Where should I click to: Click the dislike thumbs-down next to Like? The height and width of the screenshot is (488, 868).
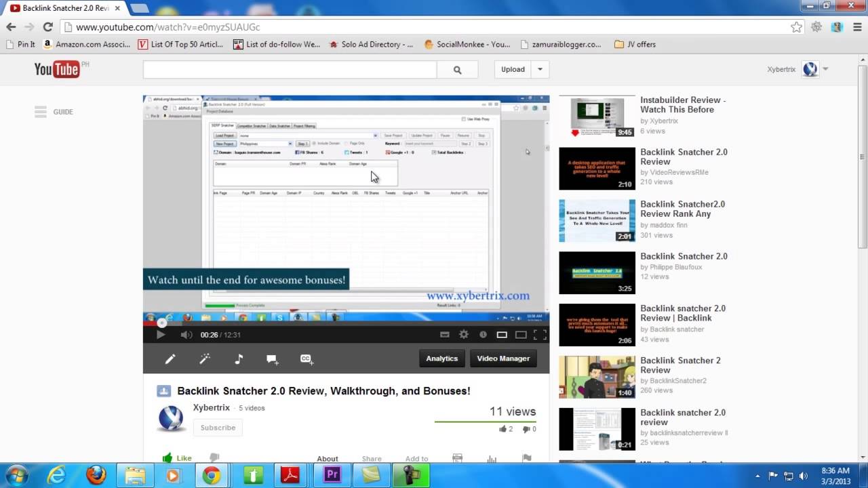tap(214, 458)
